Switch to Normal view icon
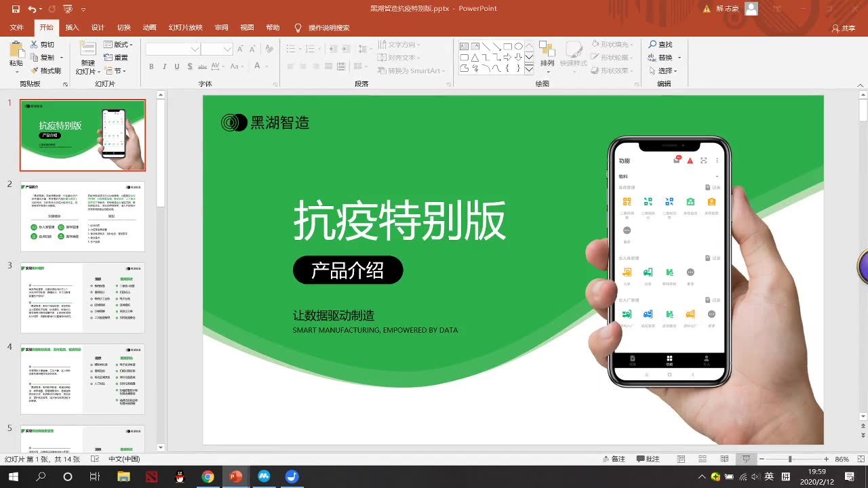Image resolution: width=868 pixels, height=488 pixels. [681, 459]
